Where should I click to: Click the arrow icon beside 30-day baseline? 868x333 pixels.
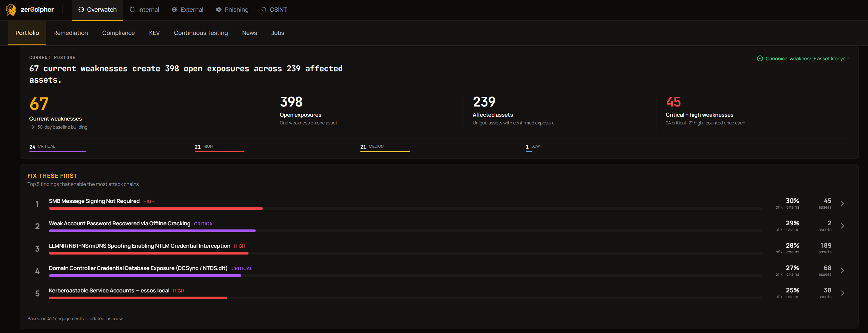[32, 127]
